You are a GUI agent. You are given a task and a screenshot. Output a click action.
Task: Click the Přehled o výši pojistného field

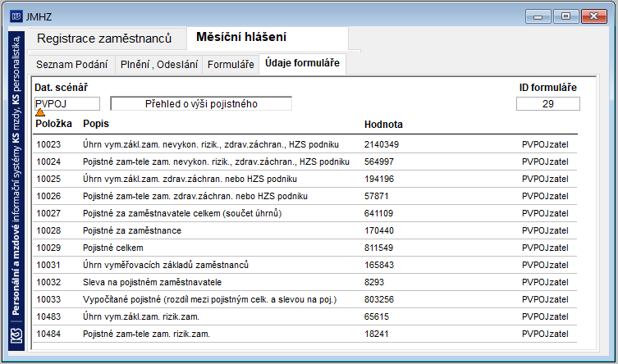[x=201, y=104]
